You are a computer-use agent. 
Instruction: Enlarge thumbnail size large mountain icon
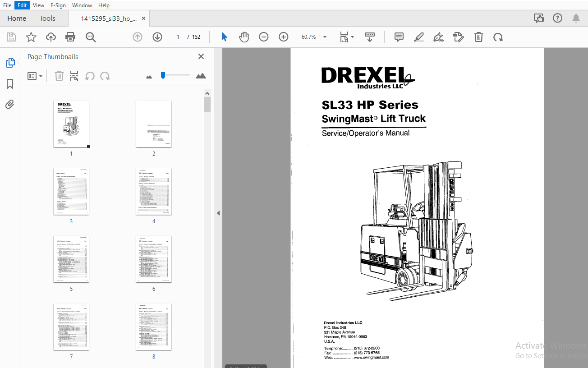tap(201, 76)
